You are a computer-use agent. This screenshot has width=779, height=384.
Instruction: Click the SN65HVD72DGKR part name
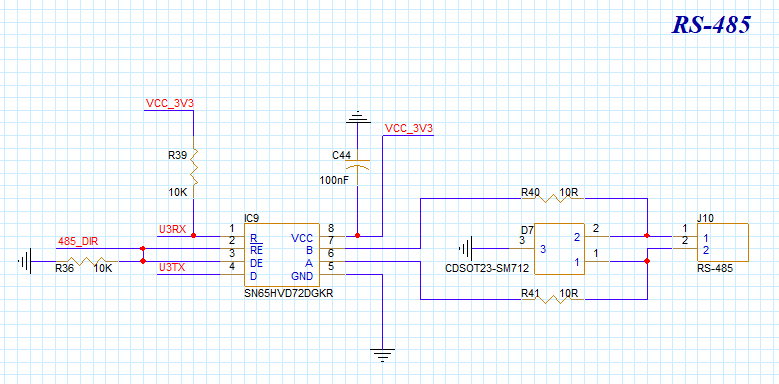pos(289,294)
